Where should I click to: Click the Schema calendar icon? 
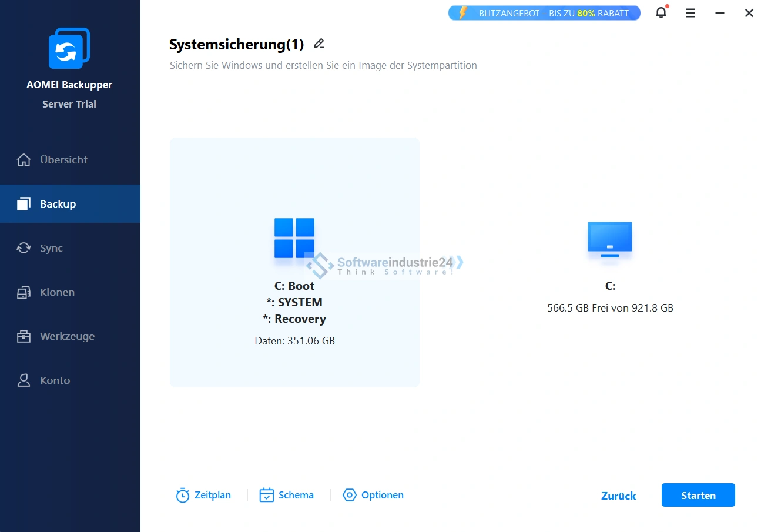pyautogui.click(x=267, y=496)
